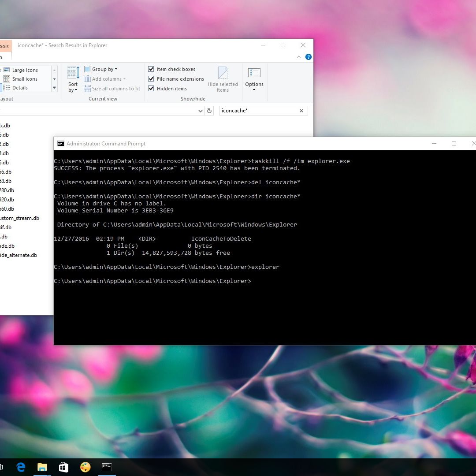The image size is (476, 476).
Task: Select Large icons layout option
Action: 25,70
